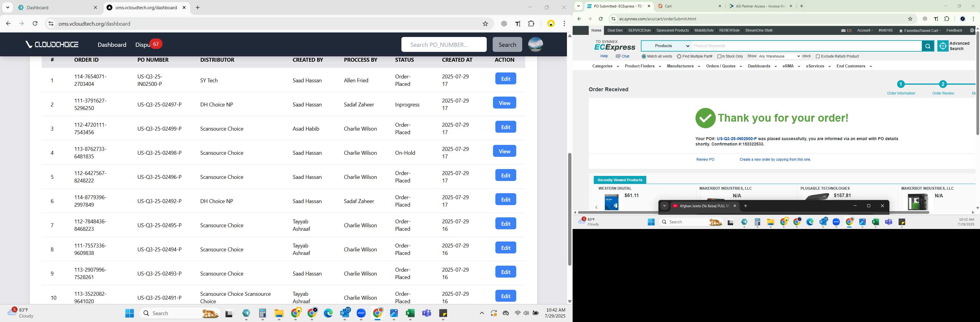This screenshot has height=322, width=980.
Task: Open Zoom from the main taskbar
Action: click(361, 313)
